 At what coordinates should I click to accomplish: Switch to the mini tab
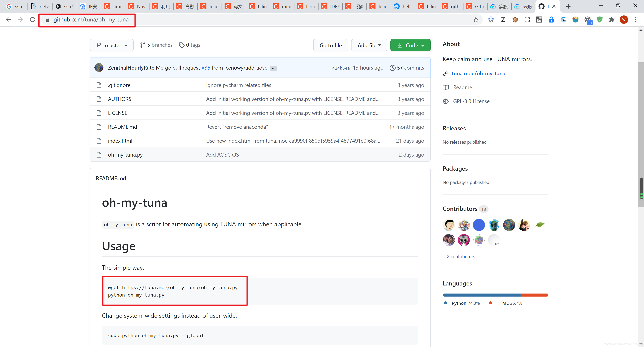282,6
